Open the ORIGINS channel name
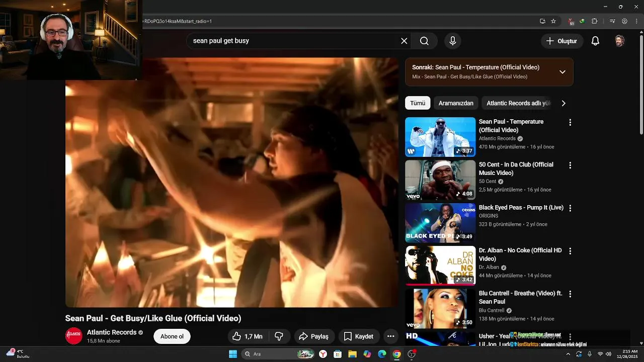644x362 pixels. [489, 216]
